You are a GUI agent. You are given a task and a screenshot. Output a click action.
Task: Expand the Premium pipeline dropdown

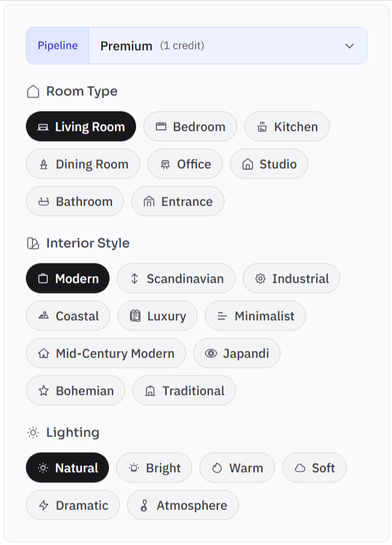[x=348, y=45]
